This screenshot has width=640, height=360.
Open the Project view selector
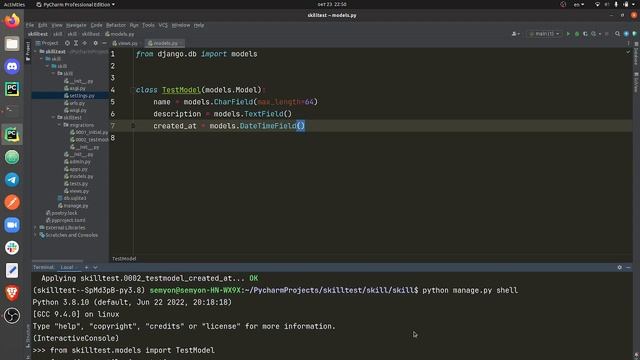(47, 43)
